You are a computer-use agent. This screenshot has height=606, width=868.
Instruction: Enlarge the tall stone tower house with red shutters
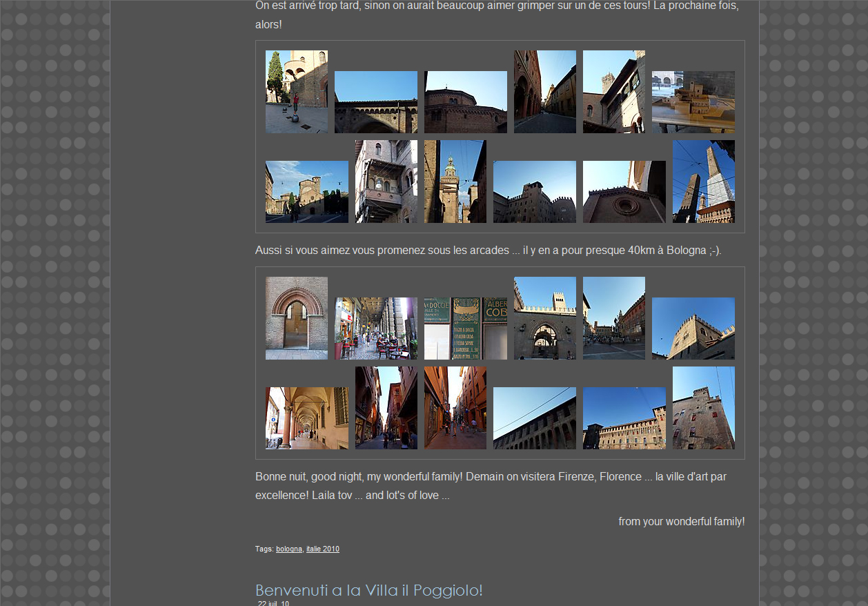tap(703, 408)
